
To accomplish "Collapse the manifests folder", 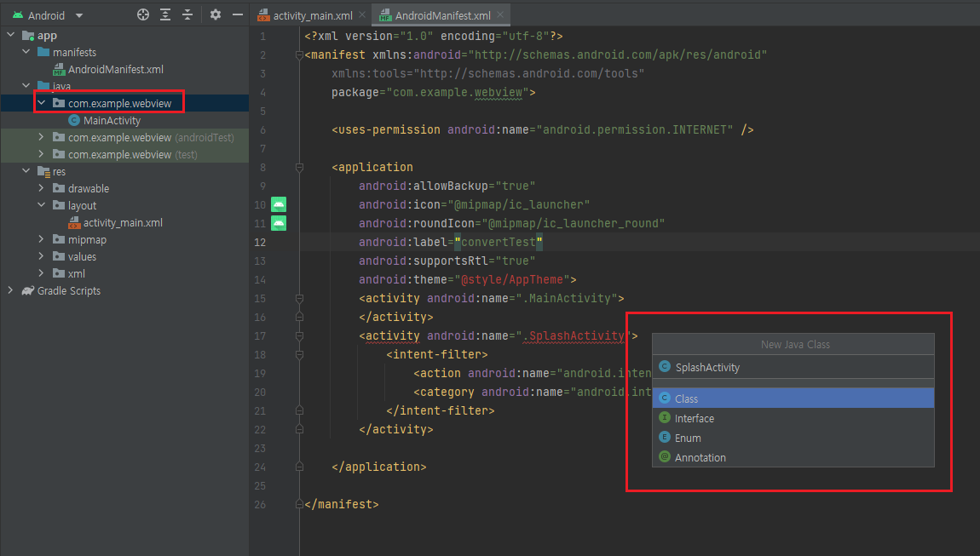I will [26, 52].
